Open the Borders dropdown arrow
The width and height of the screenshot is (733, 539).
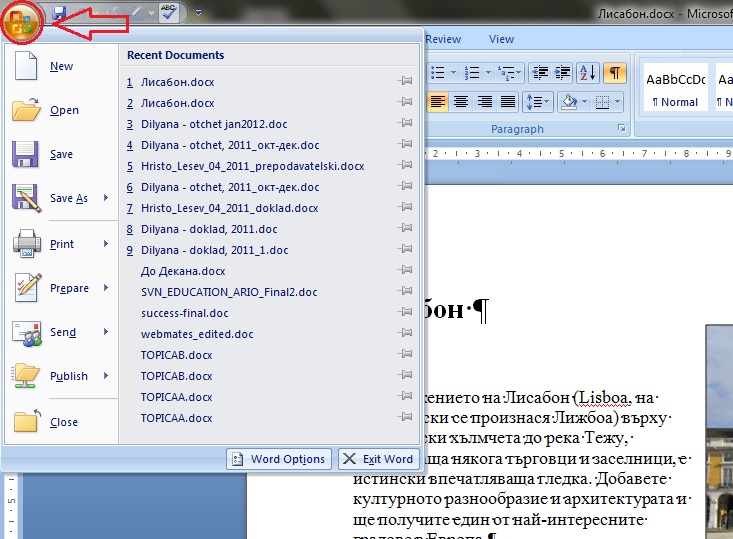click(618, 101)
